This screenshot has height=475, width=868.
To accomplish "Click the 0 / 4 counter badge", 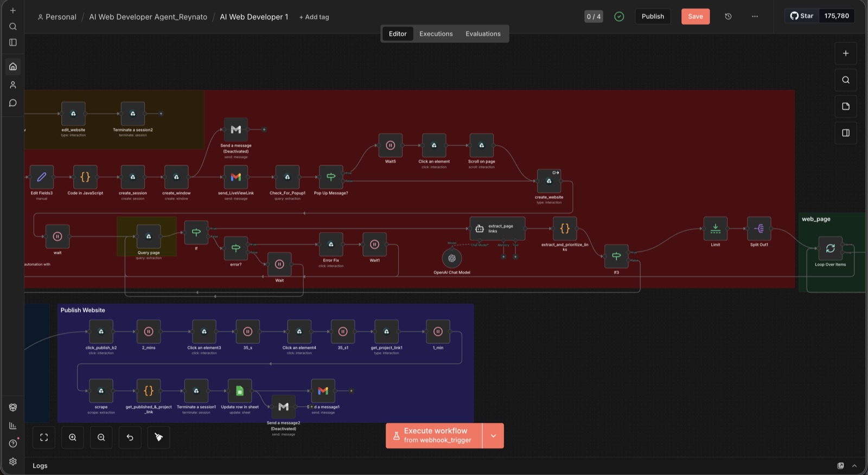I will [x=593, y=16].
